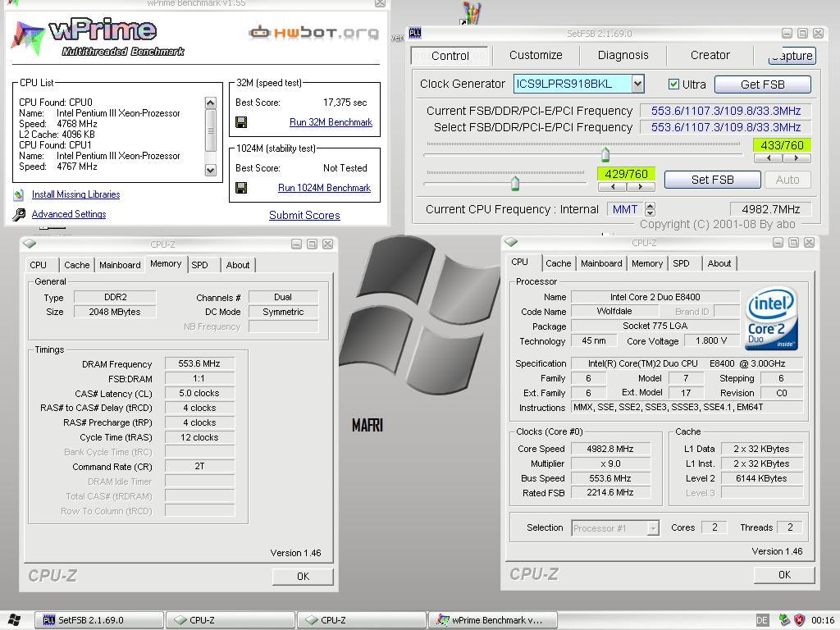Click the taskbar clock showing 00:16

point(823,620)
